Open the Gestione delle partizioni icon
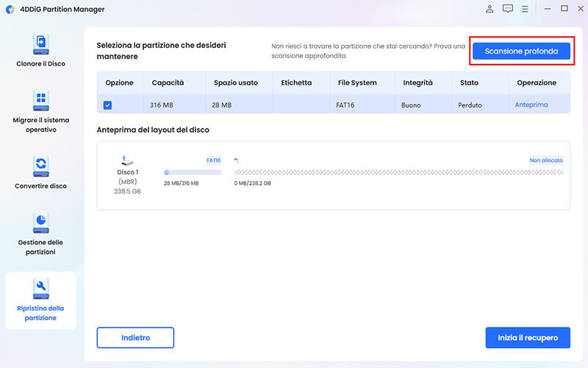The height and width of the screenshot is (368, 588). [41, 222]
